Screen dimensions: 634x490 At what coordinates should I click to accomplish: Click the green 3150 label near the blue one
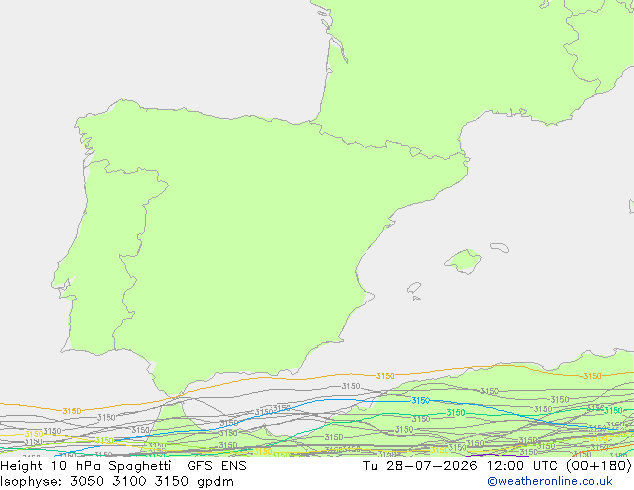coord(456,412)
